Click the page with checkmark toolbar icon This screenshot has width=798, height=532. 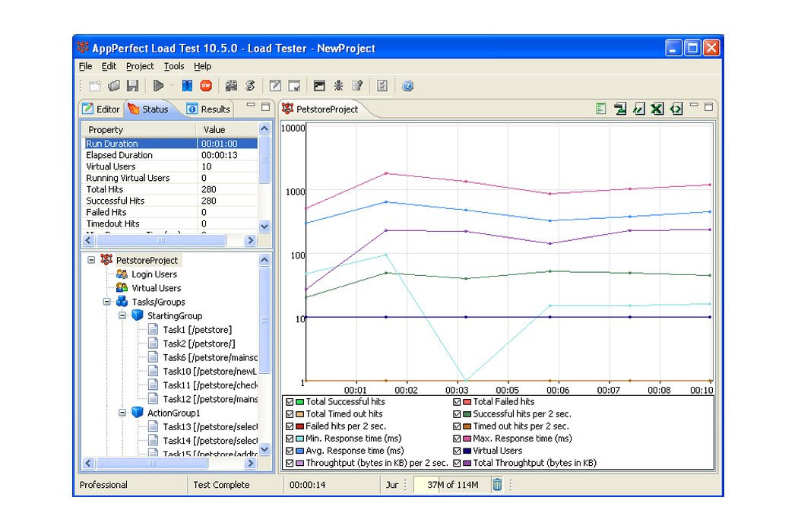point(294,86)
